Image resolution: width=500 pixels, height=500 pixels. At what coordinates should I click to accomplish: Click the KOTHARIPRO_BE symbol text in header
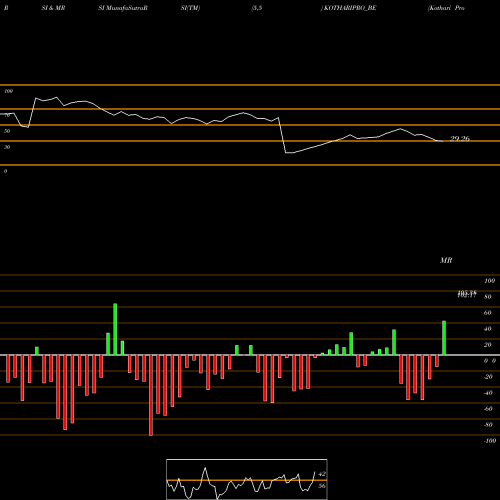(x=350, y=8)
